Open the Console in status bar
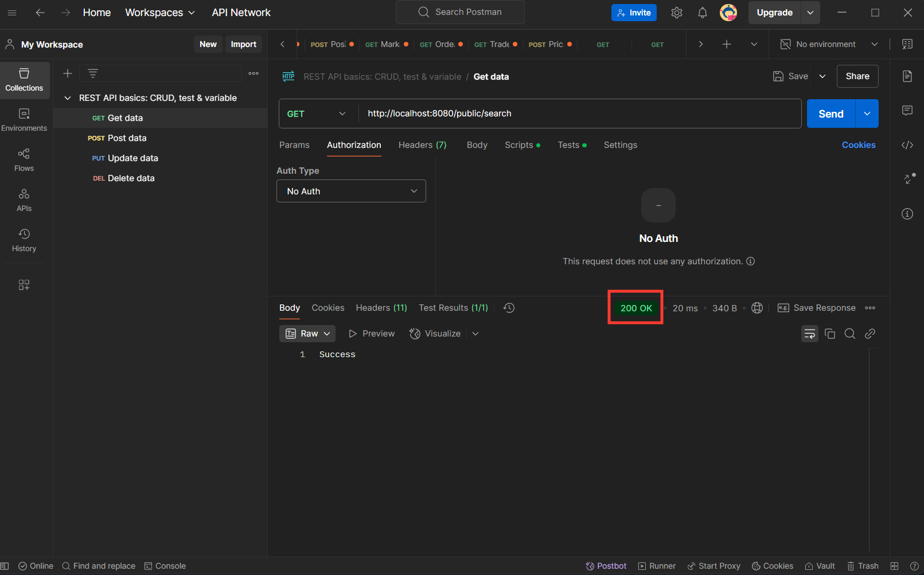Image resolution: width=924 pixels, height=575 pixels. 165,566
